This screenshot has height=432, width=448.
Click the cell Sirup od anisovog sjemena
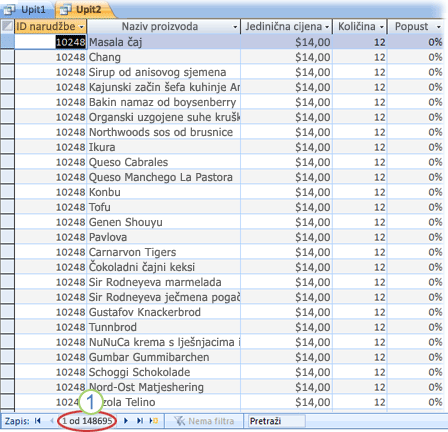[164, 72]
